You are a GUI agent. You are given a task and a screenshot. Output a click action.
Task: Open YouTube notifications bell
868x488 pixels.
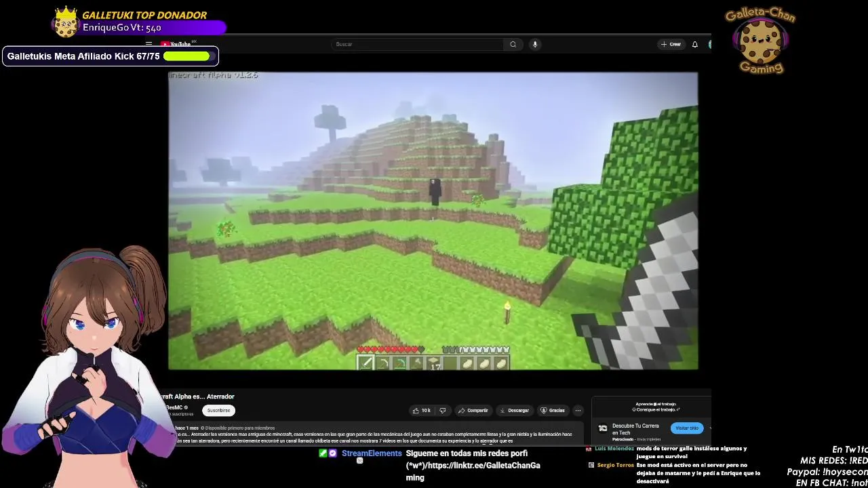click(694, 44)
